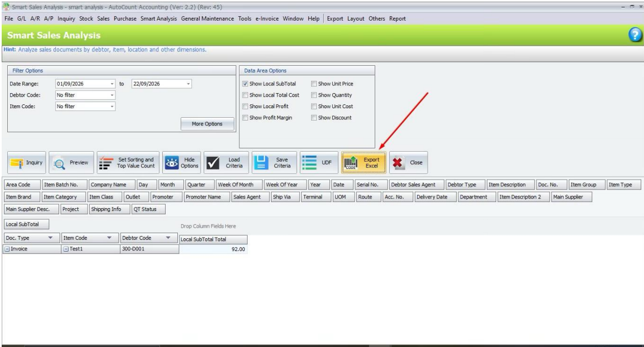
Task: Click the red X Close button
Action: (x=397, y=163)
